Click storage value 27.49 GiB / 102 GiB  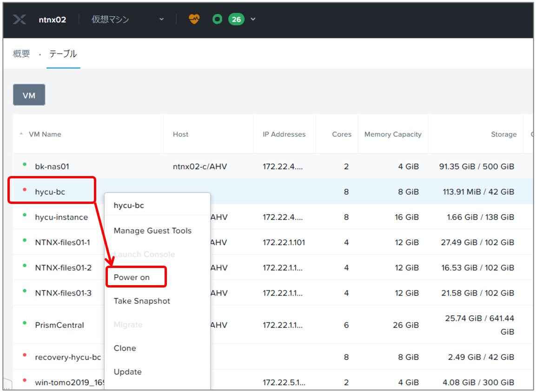(477, 242)
